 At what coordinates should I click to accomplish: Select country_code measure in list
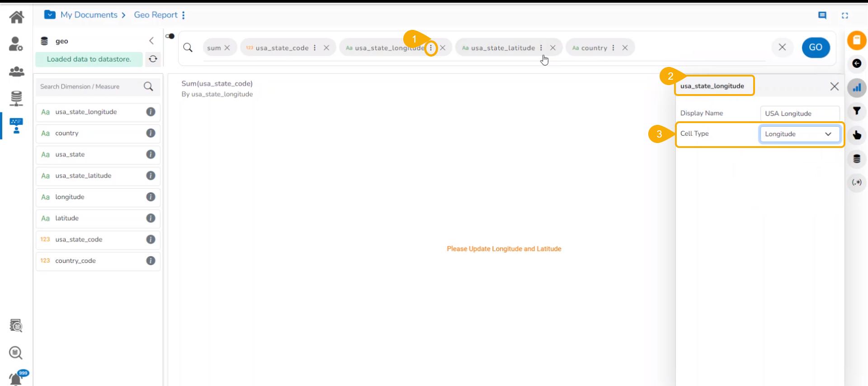click(98, 261)
